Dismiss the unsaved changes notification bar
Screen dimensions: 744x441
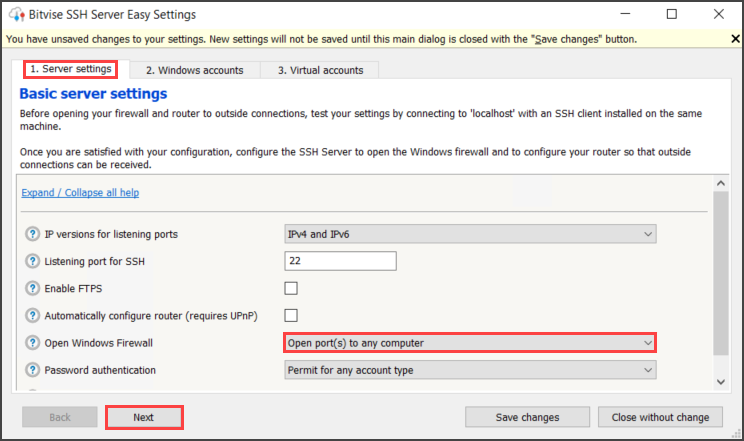[735, 39]
